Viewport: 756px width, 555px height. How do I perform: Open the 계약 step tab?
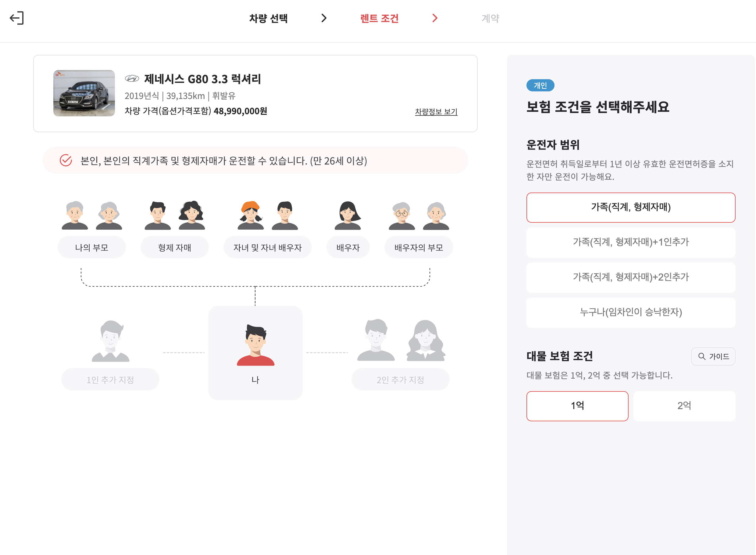(490, 18)
